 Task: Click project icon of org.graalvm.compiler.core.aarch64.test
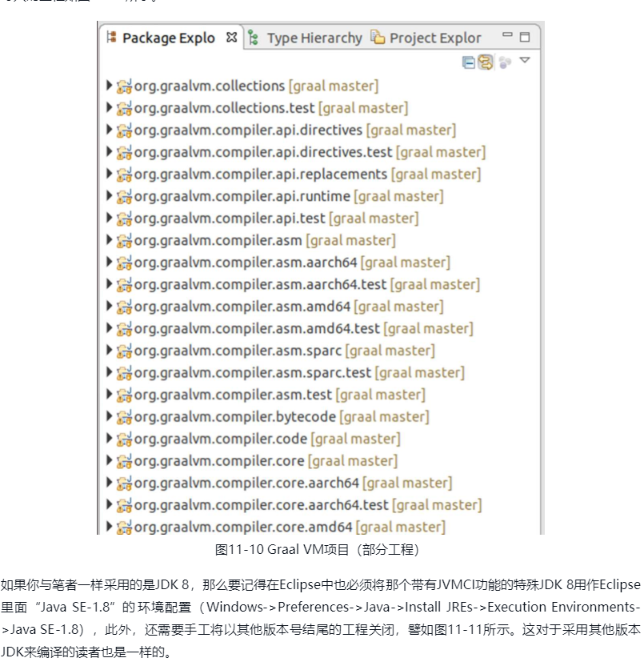point(124,505)
